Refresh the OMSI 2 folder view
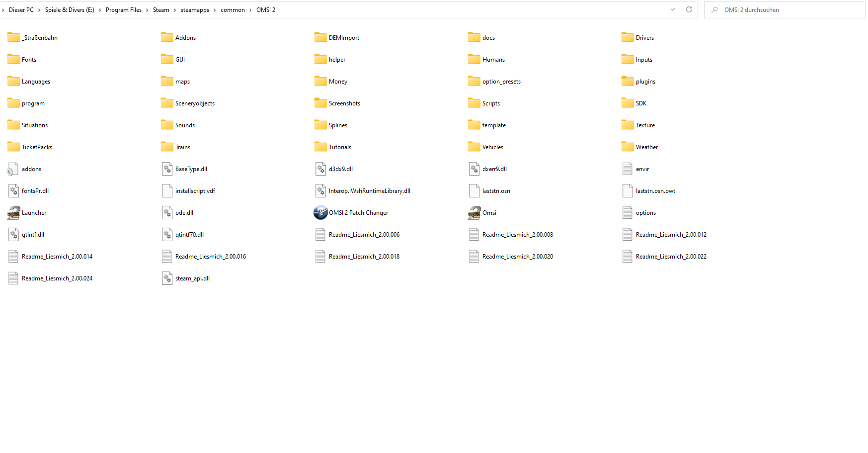This screenshot has height=453, width=868. tap(689, 9)
